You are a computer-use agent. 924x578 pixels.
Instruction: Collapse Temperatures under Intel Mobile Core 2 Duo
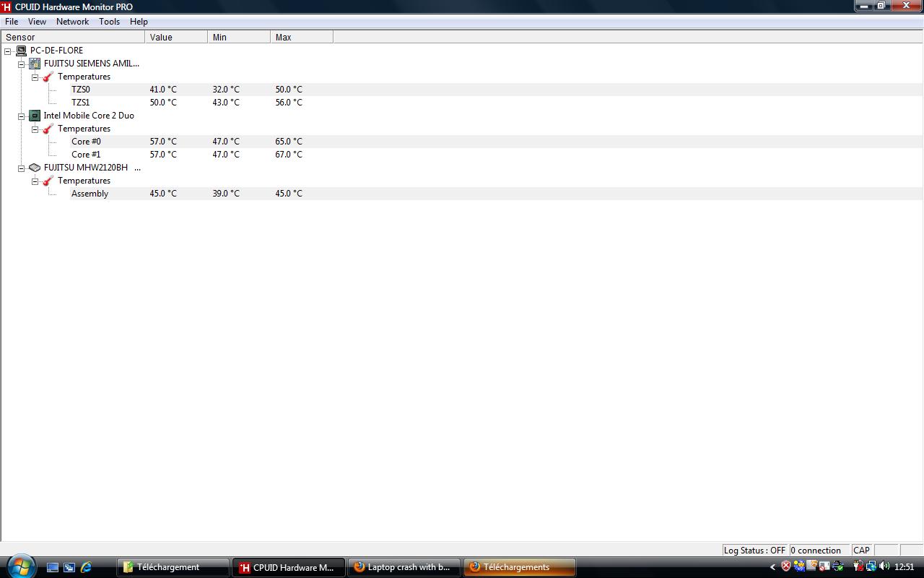[x=35, y=129]
